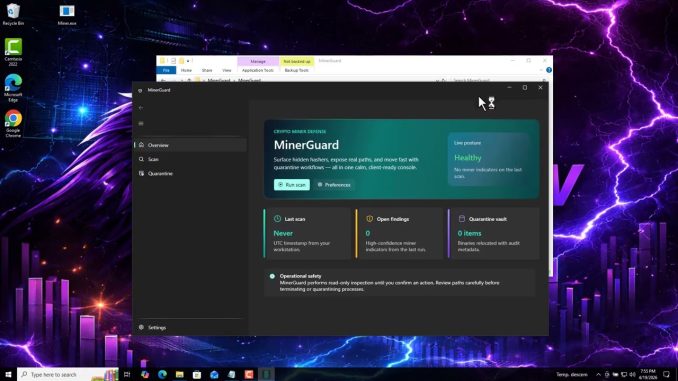Image resolution: width=678 pixels, height=381 pixels.
Task: Click the Run scan button
Action: point(292,185)
